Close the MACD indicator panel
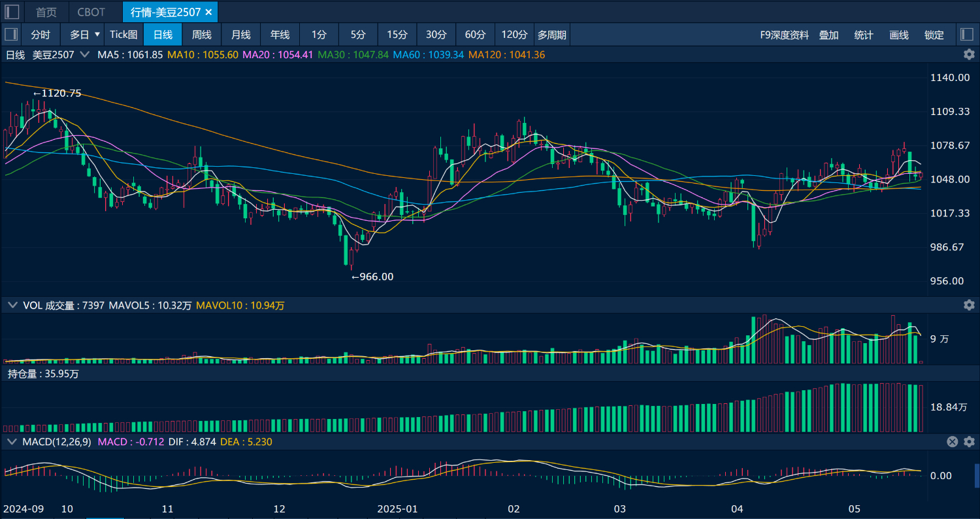Screen dimensions: 980x519 pos(953,442)
